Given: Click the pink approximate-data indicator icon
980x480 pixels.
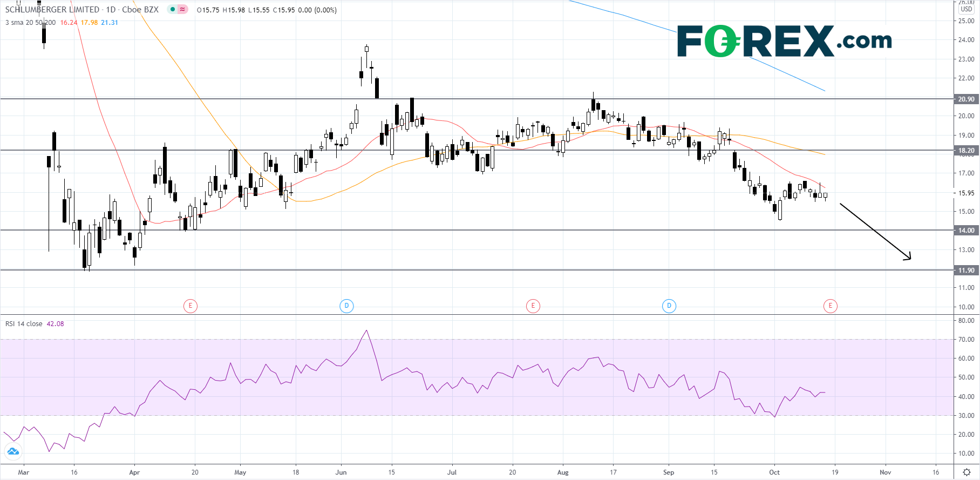Looking at the screenshot, I should (x=183, y=10).
